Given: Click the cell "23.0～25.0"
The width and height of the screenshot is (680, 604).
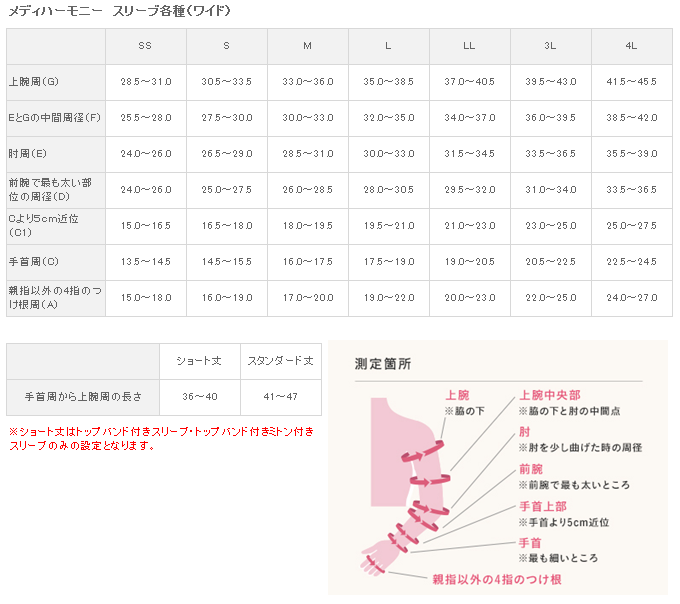Looking at the screenshot, I should coord(551,225).
